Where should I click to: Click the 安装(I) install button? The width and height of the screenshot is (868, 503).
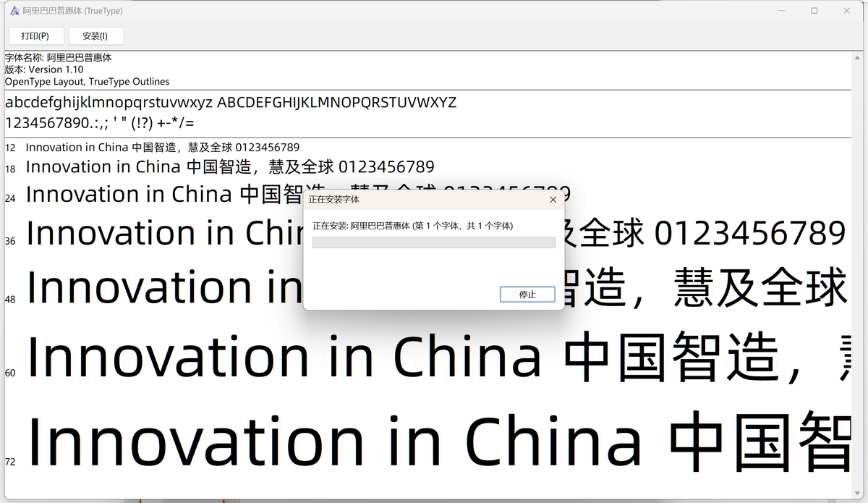point(96,35)
